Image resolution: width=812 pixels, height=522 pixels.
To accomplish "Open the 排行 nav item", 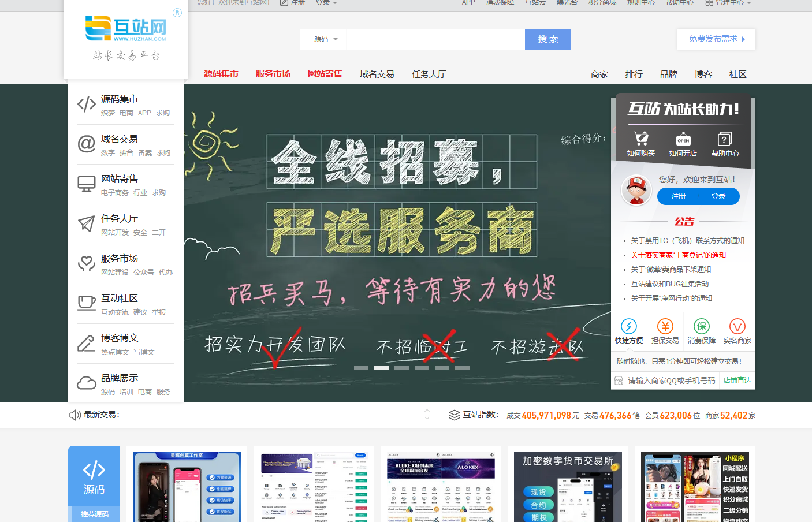I will coord(634,74).
